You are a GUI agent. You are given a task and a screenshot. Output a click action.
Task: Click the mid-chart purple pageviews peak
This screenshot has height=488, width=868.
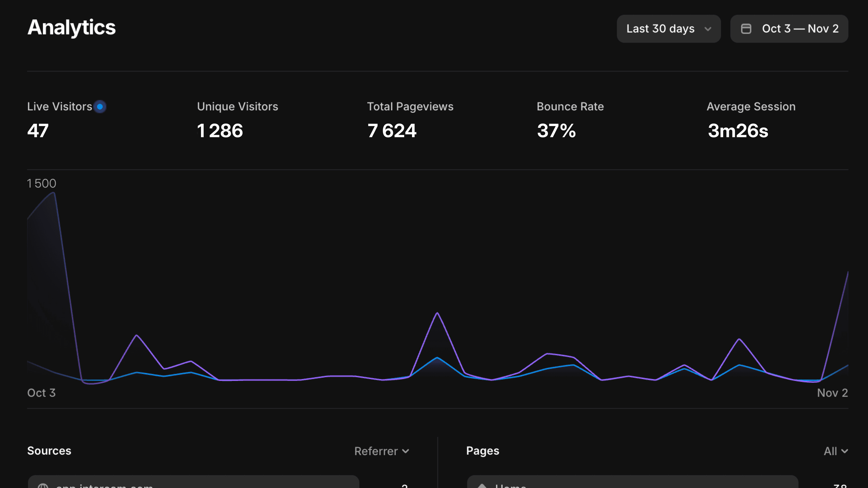437,313
